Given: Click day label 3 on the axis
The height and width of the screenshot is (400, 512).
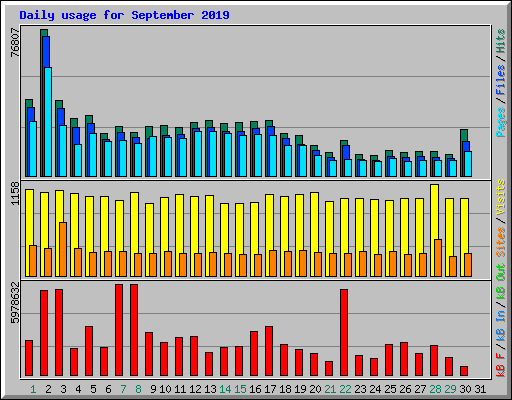Looking at the screenshot, I should [63, 389].
